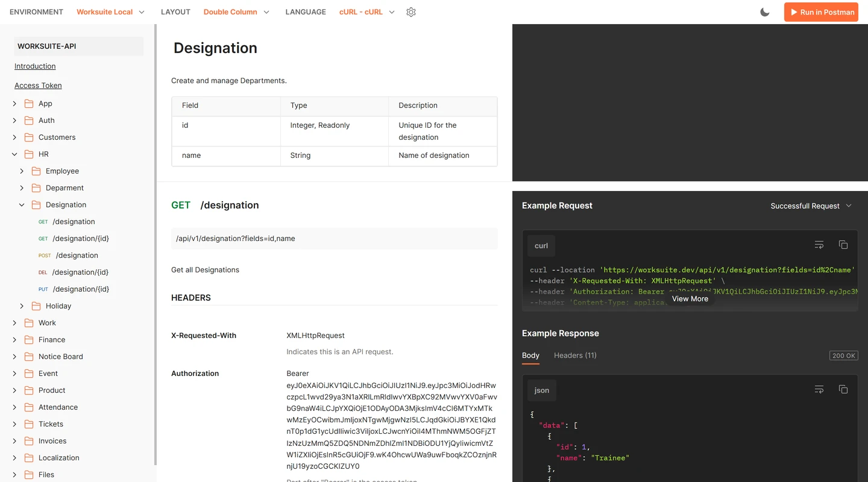Screen dimensions: 868x482
Task: Expand the App folder chevron
Action: click(x=14, y=104)
